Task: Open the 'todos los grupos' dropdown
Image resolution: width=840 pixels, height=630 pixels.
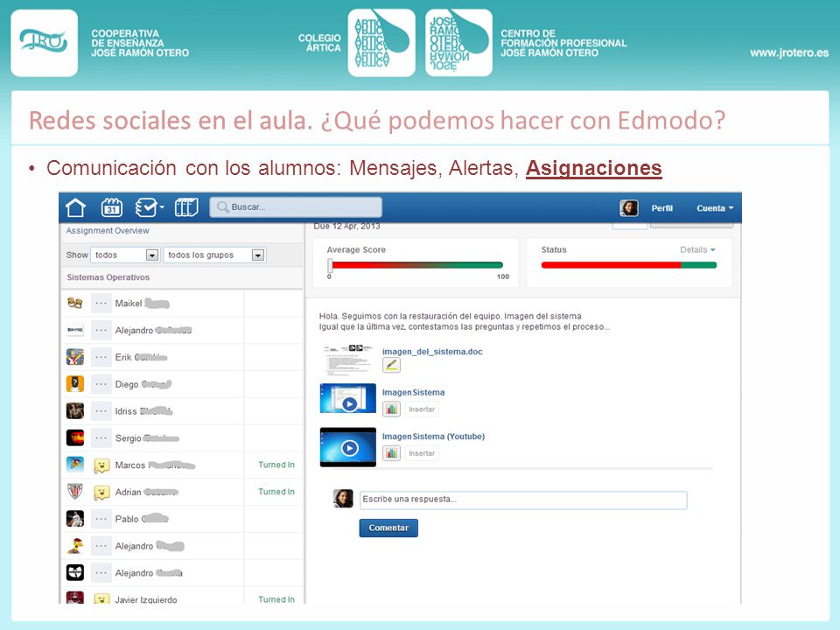Action: pos(214,255)
